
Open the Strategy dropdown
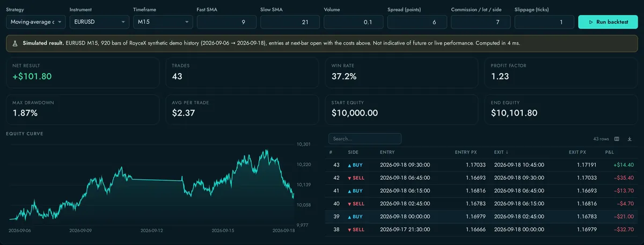[36, 22]
